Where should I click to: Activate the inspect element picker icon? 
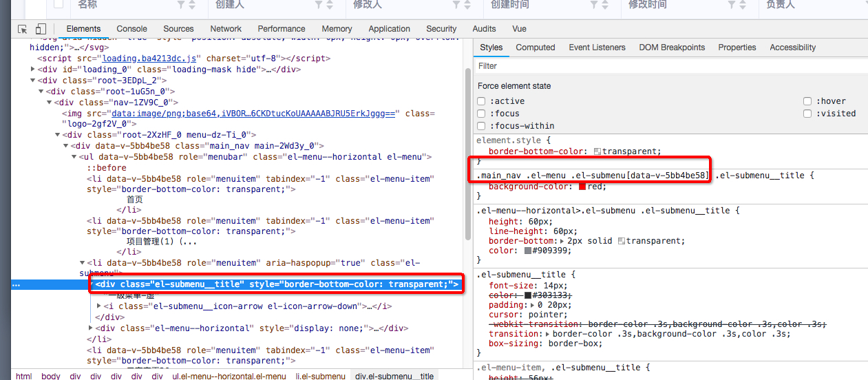click(23, 29)
